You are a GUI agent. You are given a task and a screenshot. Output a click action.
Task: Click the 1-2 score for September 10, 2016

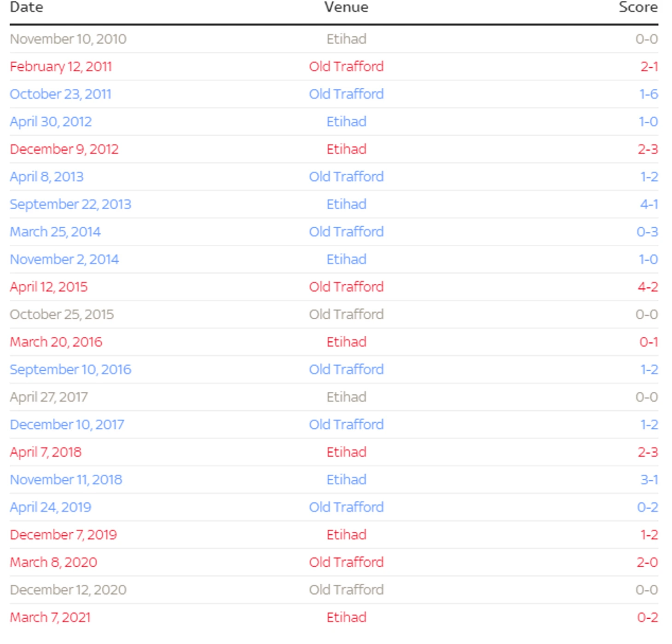pos(649,370)
